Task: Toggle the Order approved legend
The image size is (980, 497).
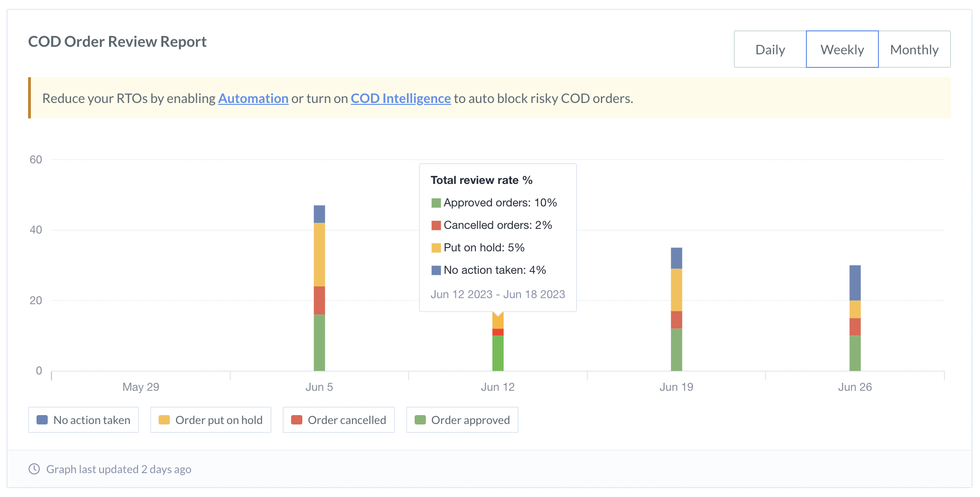Action: point(462,420)
